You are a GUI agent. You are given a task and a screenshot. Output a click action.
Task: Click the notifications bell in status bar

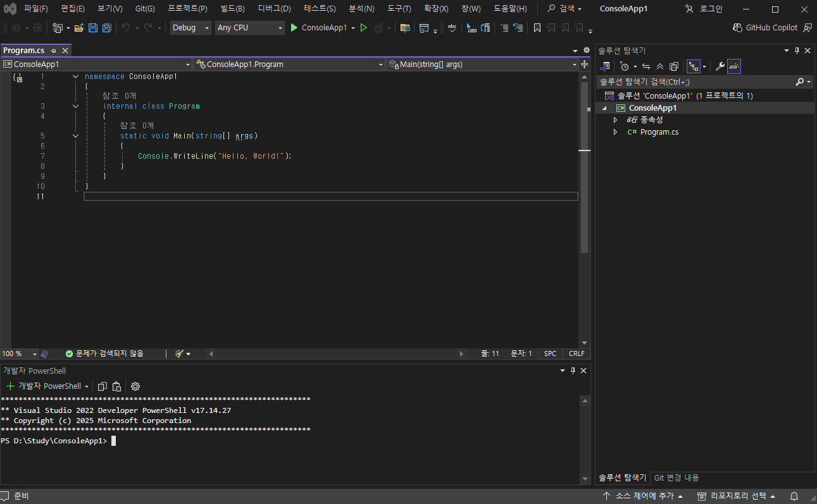[794, 496]
